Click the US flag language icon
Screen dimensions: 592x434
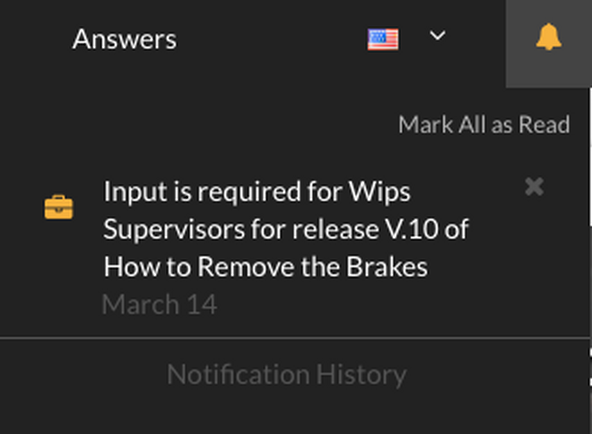(x=383, y=39)
